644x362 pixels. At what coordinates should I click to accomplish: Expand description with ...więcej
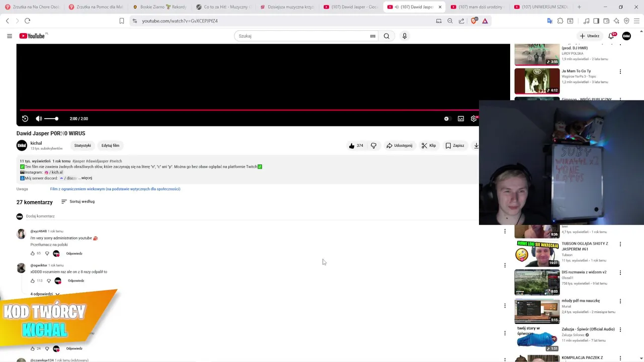86,178
